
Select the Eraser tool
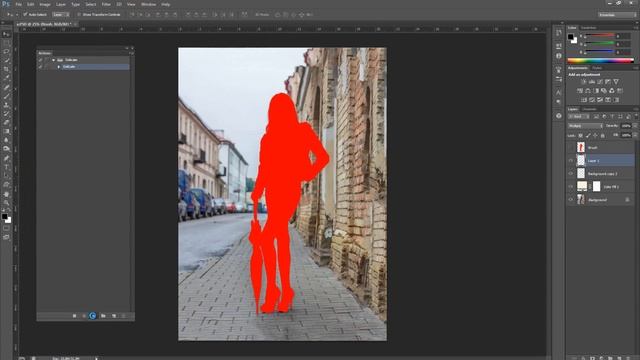[x=6, y=122]
